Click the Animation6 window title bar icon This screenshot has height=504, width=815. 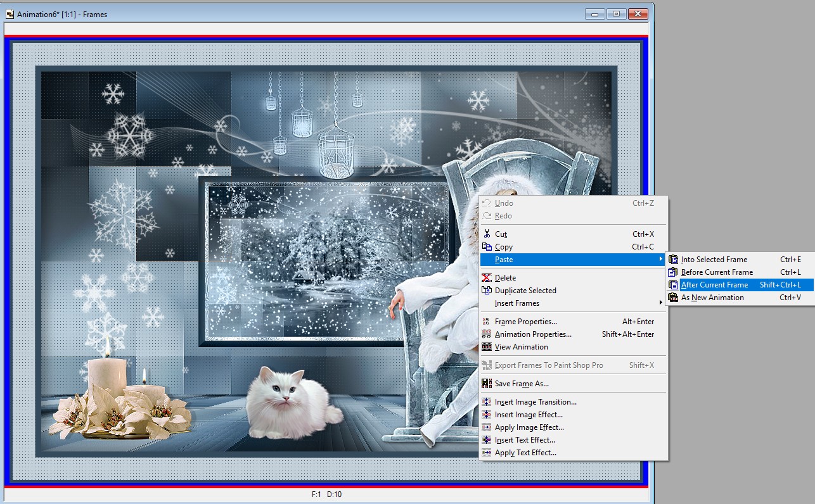tap(10, 14)
